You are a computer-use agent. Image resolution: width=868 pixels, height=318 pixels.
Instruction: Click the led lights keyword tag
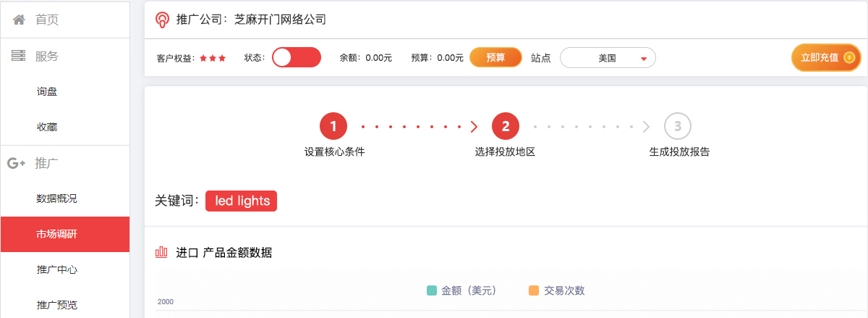242,201
